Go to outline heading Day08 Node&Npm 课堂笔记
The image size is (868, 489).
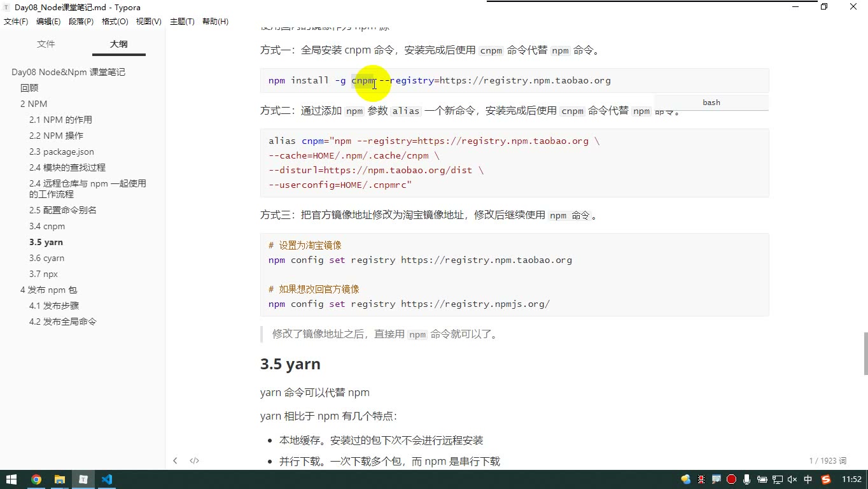(x=68, y=72)
